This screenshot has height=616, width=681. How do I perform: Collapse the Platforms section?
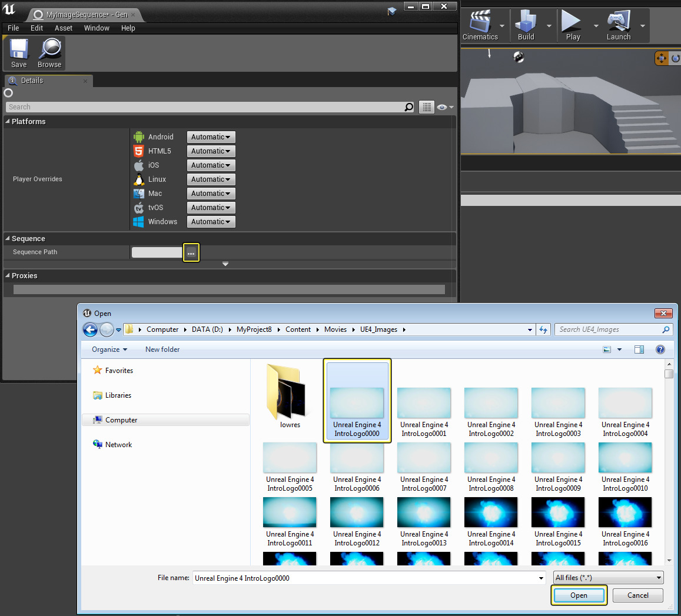click(x=8, y=121)
